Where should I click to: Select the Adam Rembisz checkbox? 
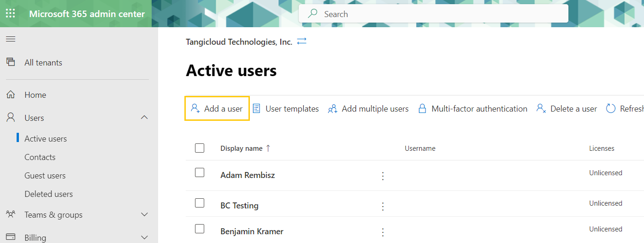tap(200, 172)
